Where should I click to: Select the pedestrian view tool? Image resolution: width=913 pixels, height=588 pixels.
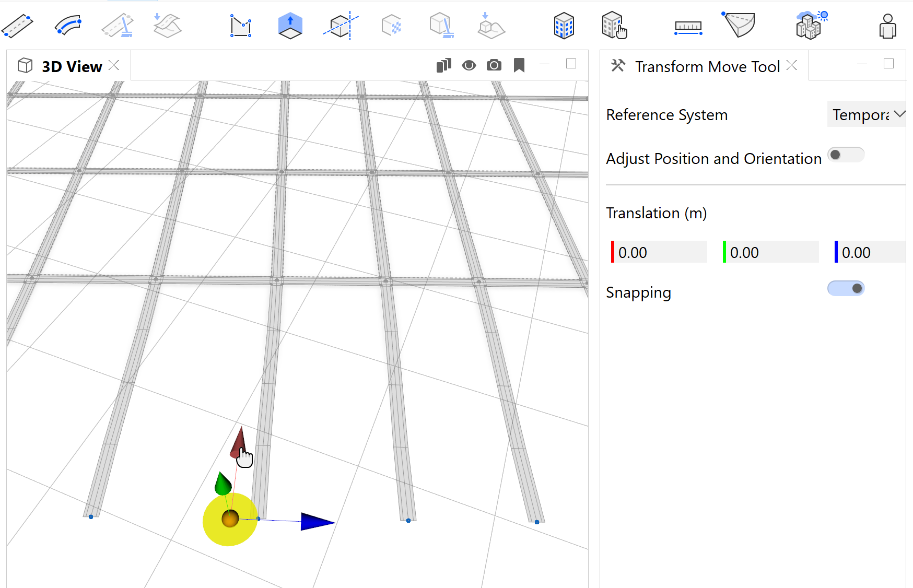[x=888, y=25]
